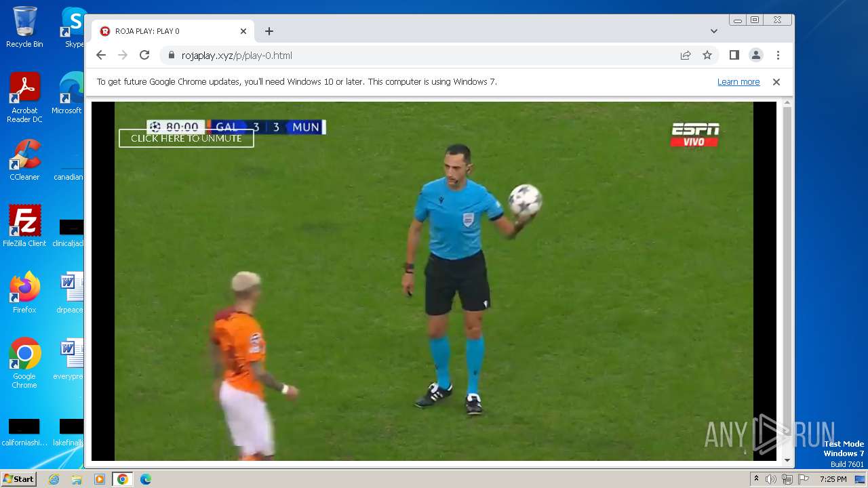Click the page scrollbar up arrow
Viewport: 868px width, 488px height.
pyautogui.click(x=787, y=104)
